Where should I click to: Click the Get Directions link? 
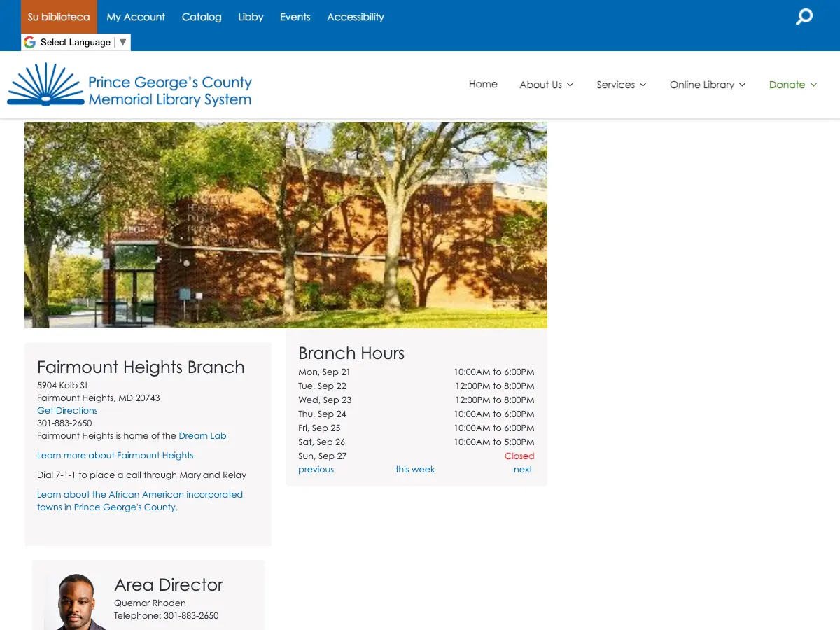click(x=67, y=411)
